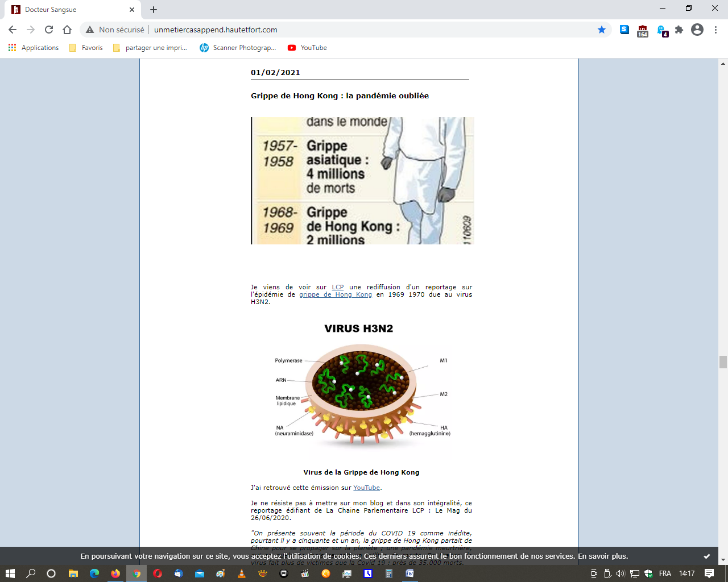728x582 pixels.
Task: Click the address bar URL
Action: click(216, 30)
